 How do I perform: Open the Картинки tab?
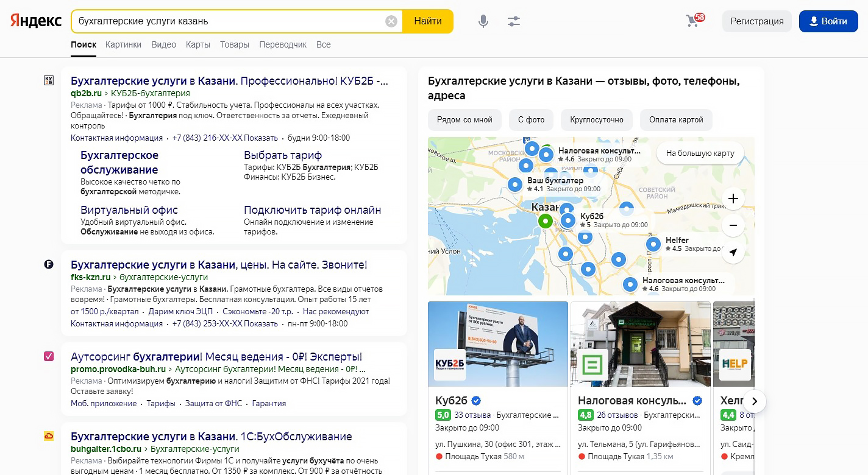tap(123, 44)
